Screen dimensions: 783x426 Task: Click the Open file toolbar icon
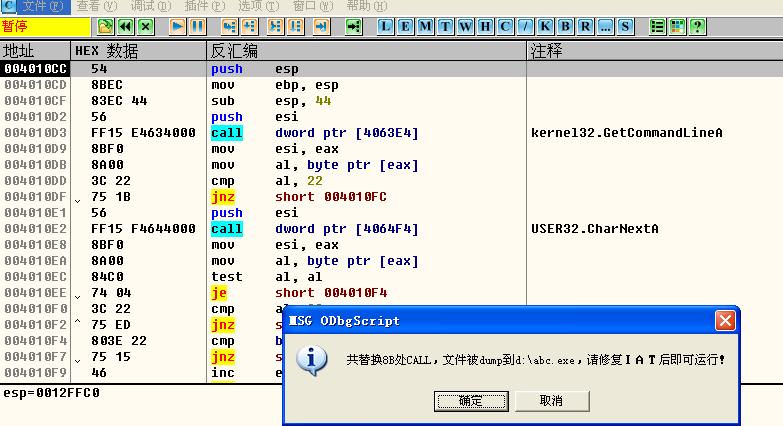click(105, 26)
